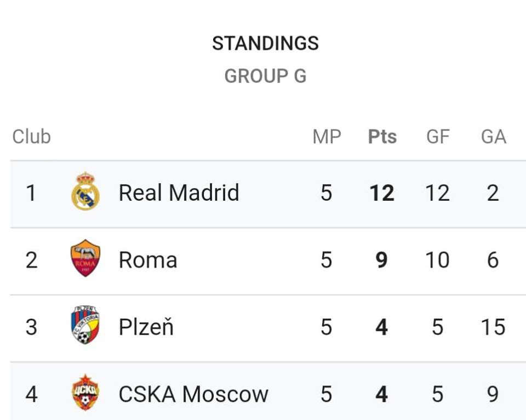Click the Real Madrid crest icon
Viewport: 526px width, 420px height.
85,191
